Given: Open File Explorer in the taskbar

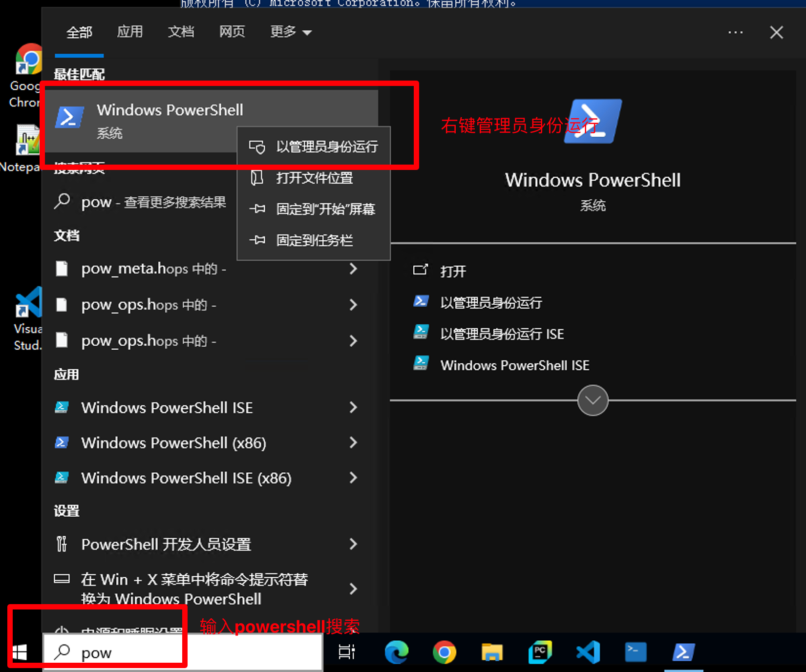Looking at the screenshot, I should 491,652.
